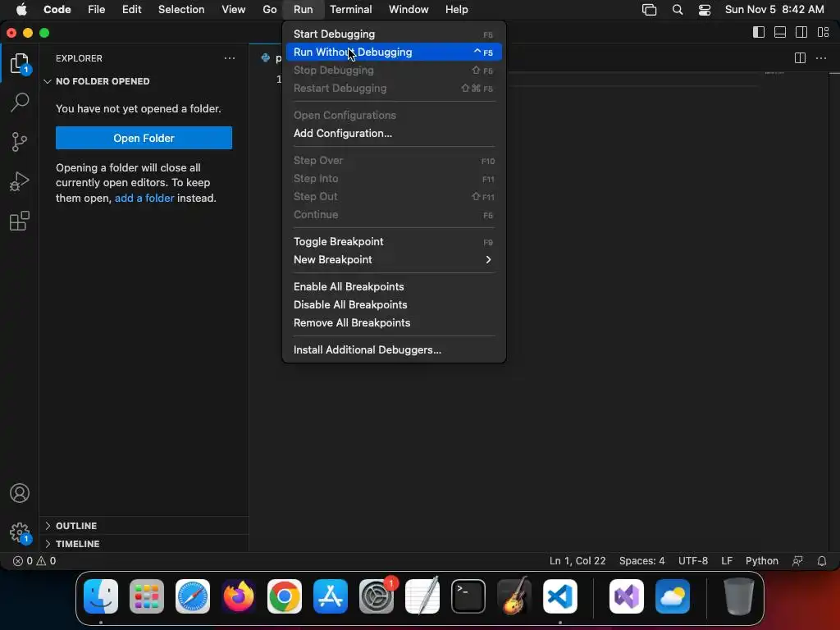Open the Help menu
Viewport: 840px width, 630px height.
pos(456,10)
